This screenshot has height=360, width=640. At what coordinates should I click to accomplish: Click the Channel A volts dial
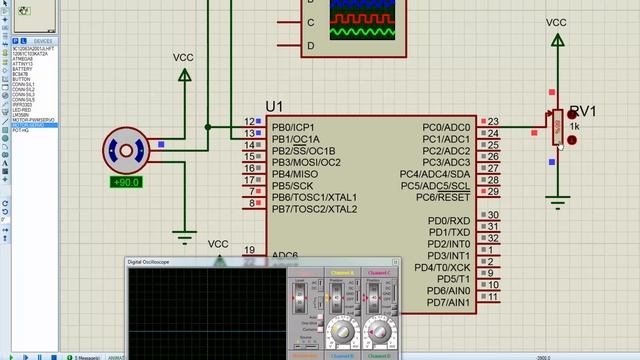pyautogui.click(x=342, y=332)
